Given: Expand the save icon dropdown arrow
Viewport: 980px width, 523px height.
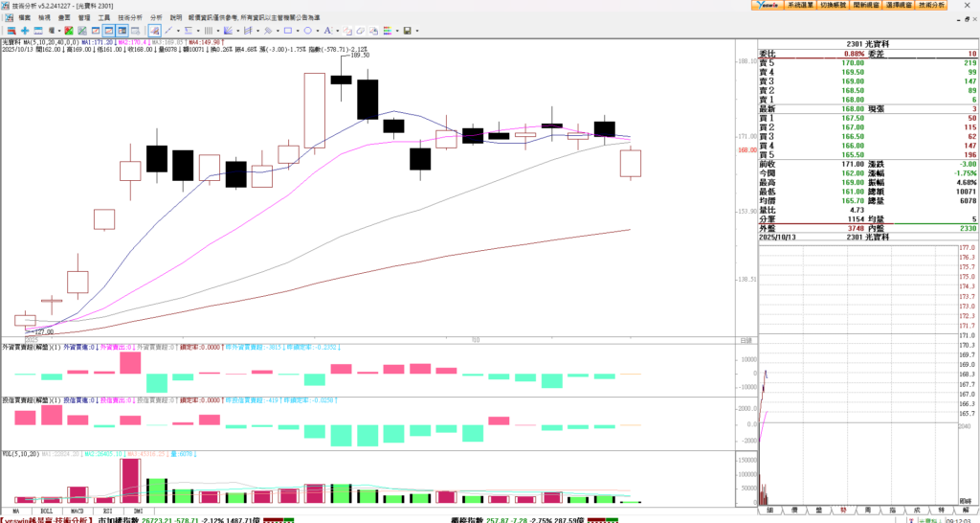Looking at the screenshot, I should click(417, 31).
